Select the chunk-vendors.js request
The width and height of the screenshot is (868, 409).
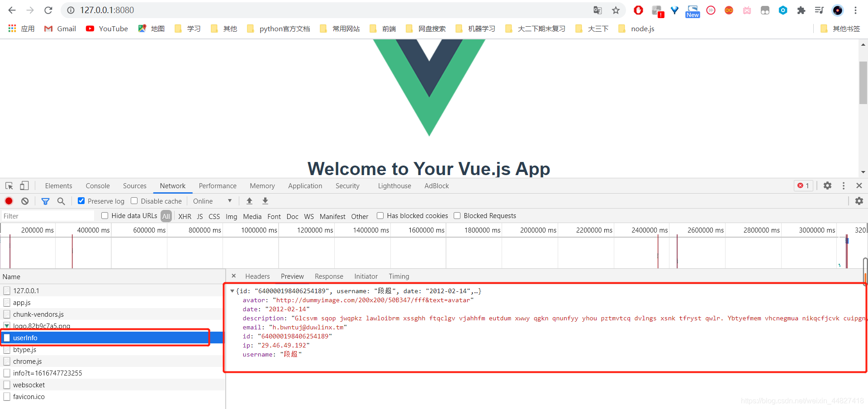click(113, 314)
